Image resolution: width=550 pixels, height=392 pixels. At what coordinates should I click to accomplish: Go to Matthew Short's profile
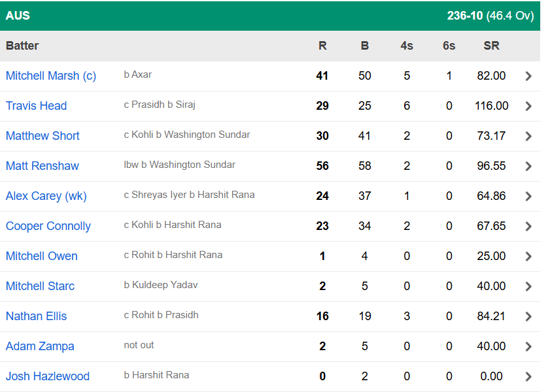coord(43,136)
